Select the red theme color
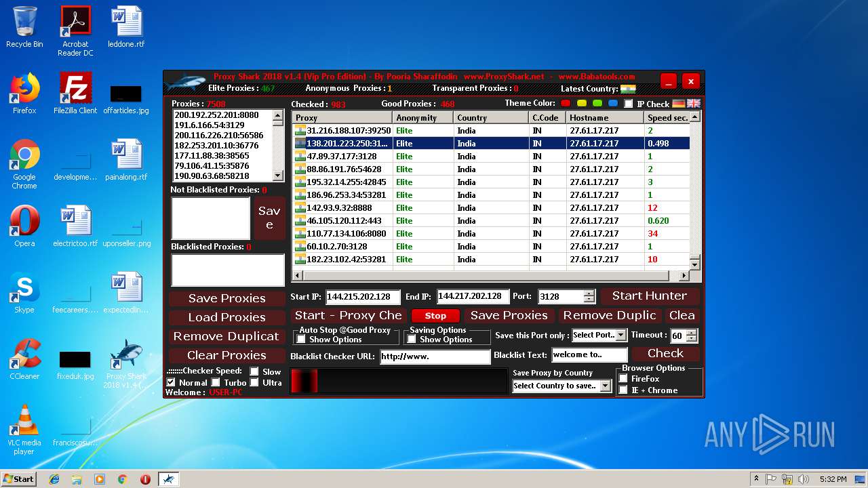The height and width of the screenshot is (488, 868). (567, 103)
